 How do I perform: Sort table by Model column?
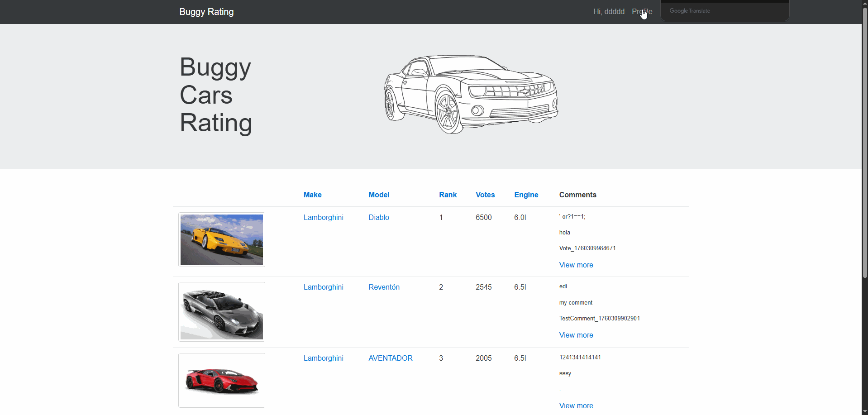pyautogui.click(x=379, y=195)
